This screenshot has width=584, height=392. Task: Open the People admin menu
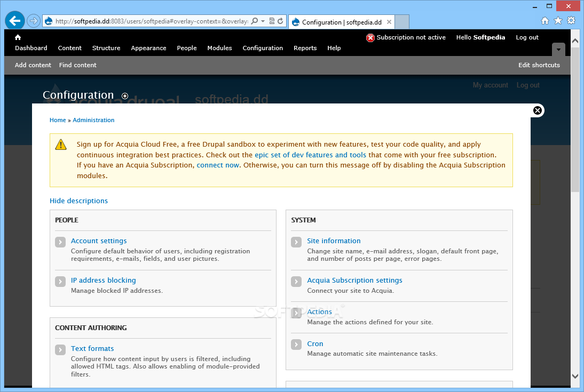187,48
